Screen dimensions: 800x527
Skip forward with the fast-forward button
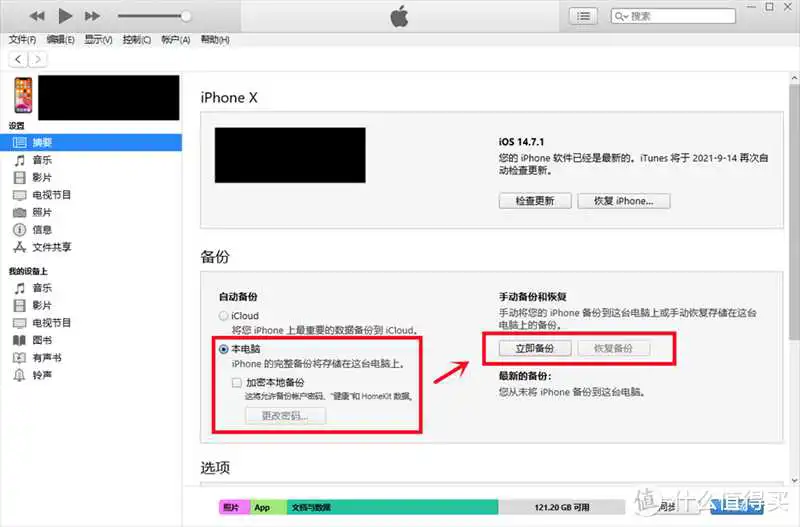click(x=92, y=16)
